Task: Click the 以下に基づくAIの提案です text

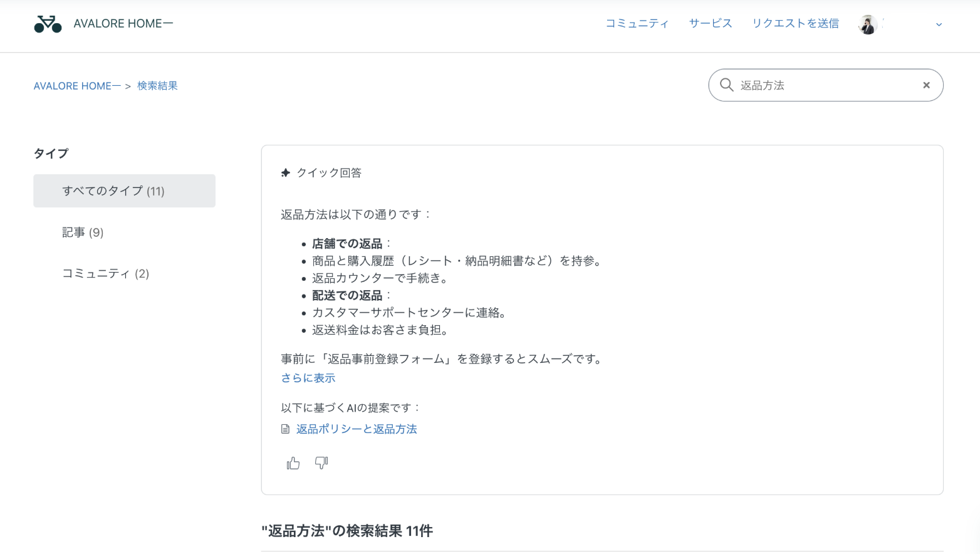Action: pyautogui.click(x=351, y=408)
